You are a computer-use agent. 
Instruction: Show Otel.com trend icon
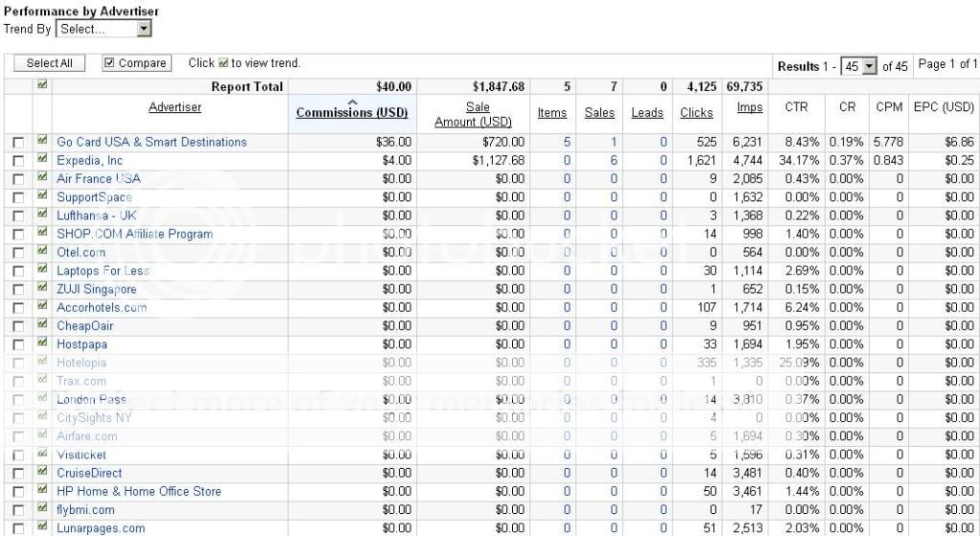(x=42, y=250)
